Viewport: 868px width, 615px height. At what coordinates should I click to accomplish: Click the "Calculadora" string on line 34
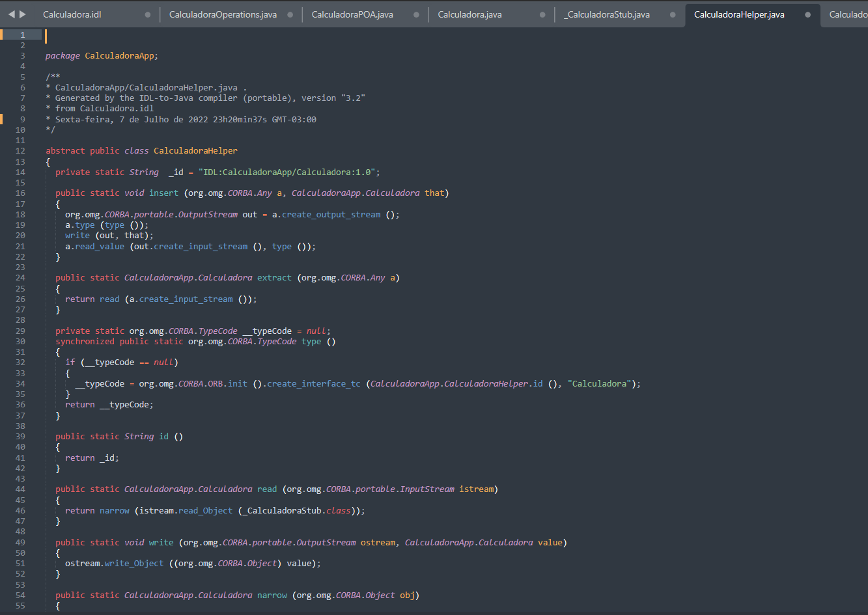pos(599,383)
